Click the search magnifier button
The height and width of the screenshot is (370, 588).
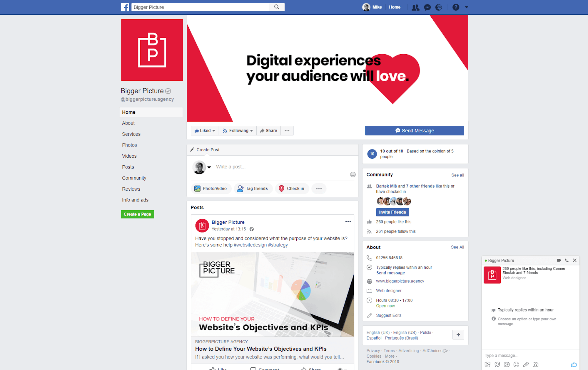tap(277, 7)
